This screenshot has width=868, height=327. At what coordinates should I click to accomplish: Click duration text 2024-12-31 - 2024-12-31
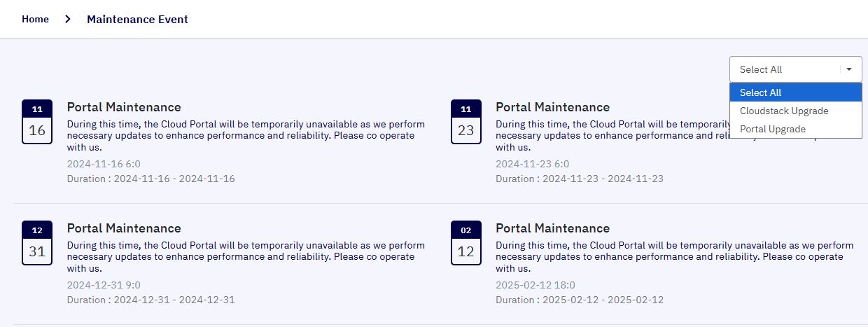(x=174, y=300)
